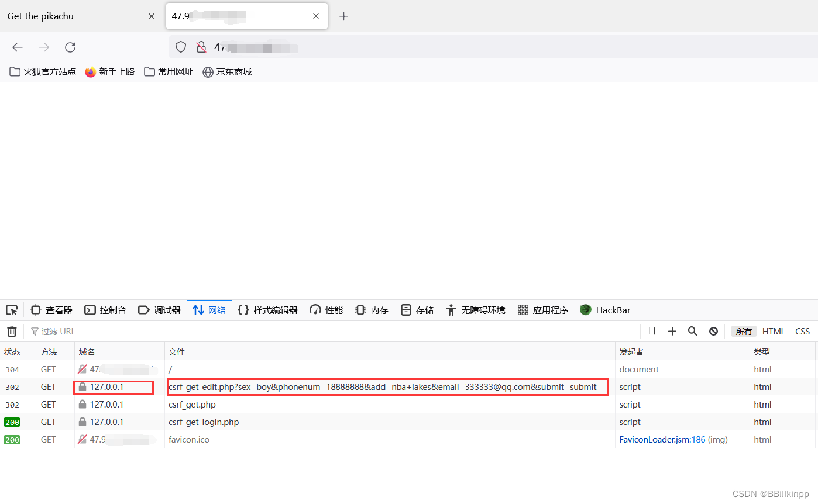Open 应用程序 application panel
The image size is (818, 504).
(543, 310)
